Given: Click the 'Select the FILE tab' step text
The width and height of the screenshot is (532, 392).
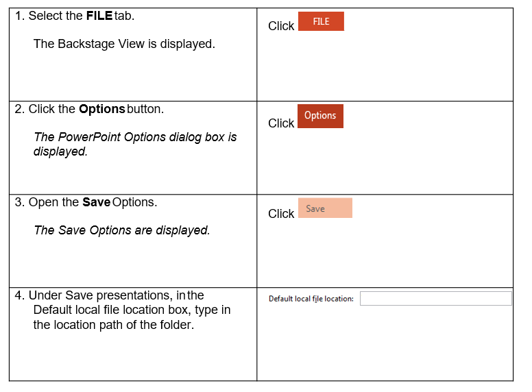Looking at the screenshot, I should click(x=75, y=16).
